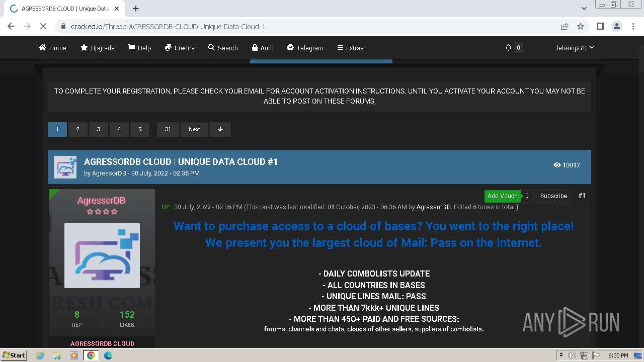644x362 pixels.
Task: Open the Credits page
Action: pyautogui.click(x=180, y=48)
